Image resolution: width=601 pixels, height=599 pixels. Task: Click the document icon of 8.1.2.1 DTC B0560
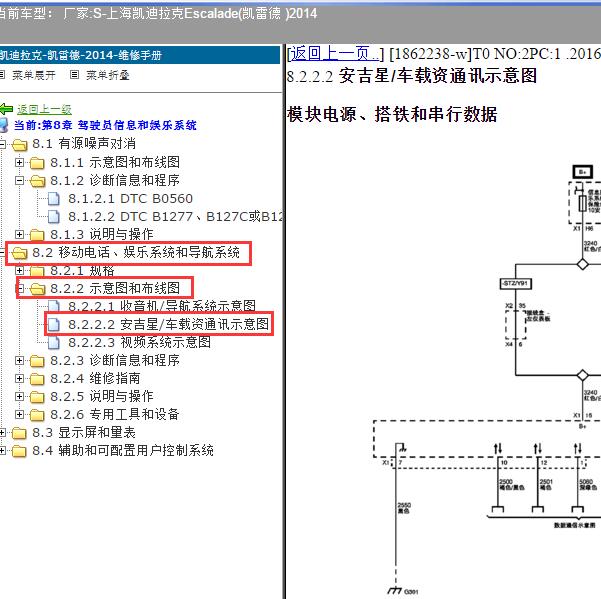[x=54, y=199]
